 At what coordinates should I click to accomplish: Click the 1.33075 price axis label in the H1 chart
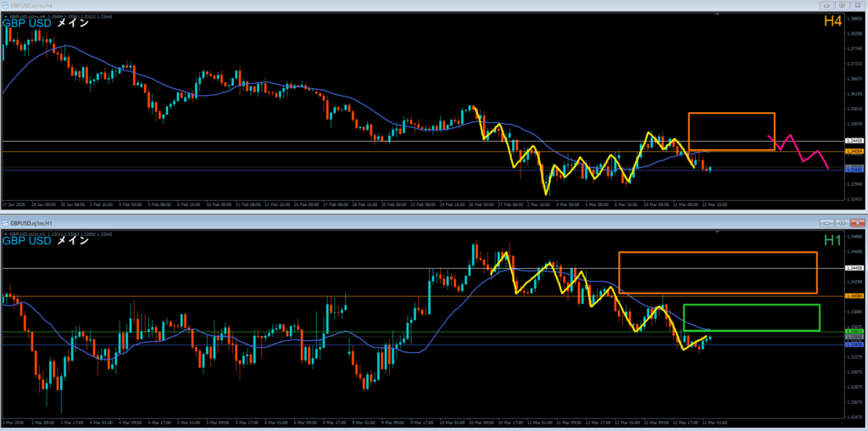pos(854,372)
